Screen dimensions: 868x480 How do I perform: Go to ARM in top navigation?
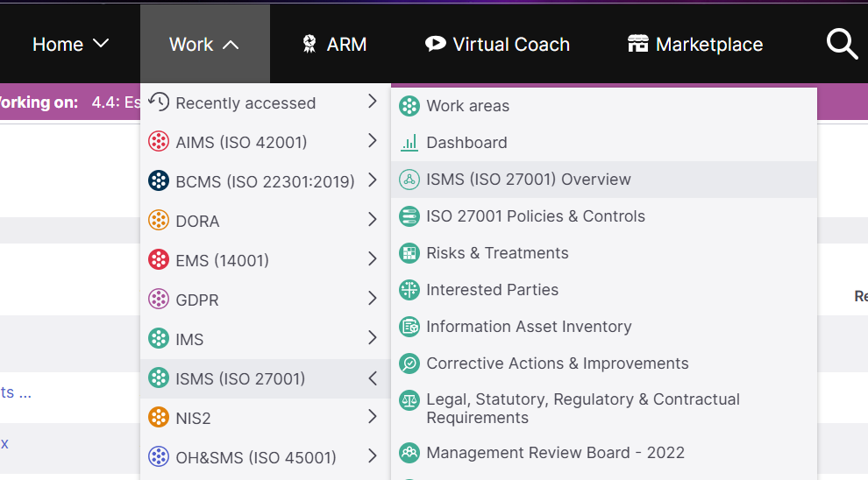coord(334,44)
